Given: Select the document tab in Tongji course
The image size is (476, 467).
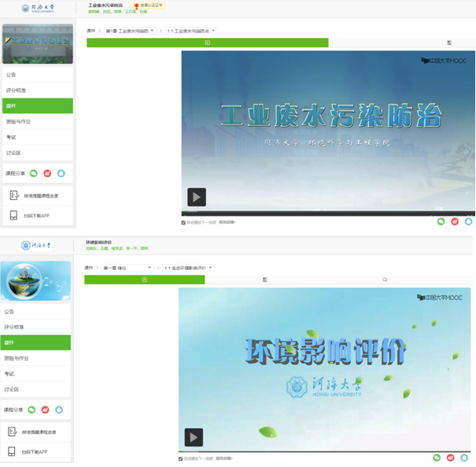Looking at the screenshot, I should pos(449,43).
